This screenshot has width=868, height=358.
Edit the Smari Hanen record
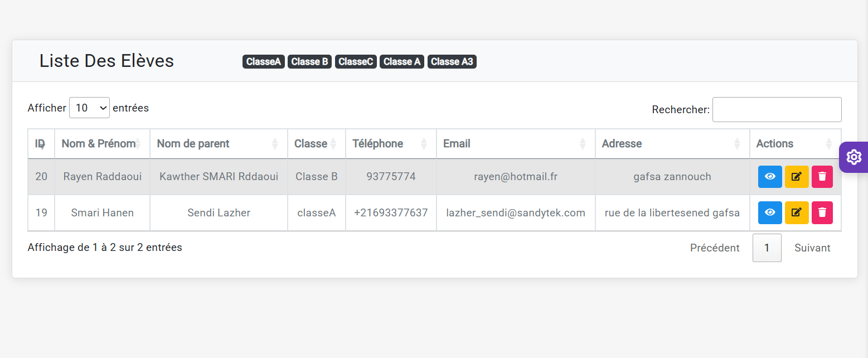pos(797,212)
